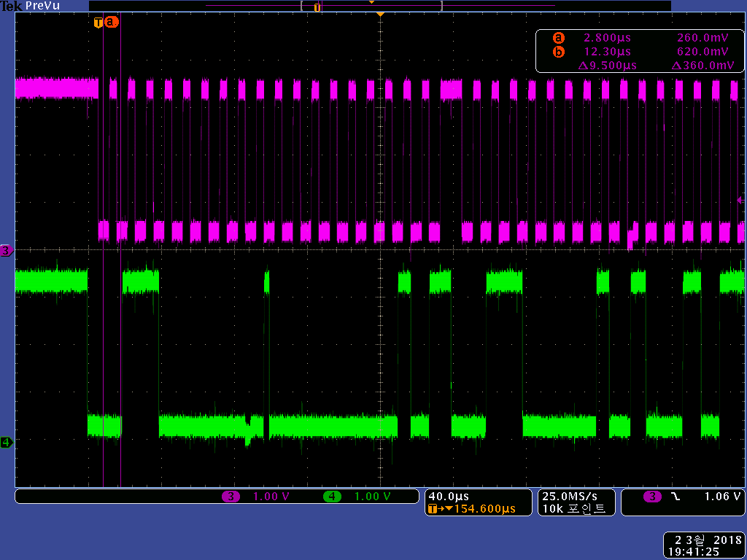Click the orange trigger triangle at top center

click(x=380, y=15)
